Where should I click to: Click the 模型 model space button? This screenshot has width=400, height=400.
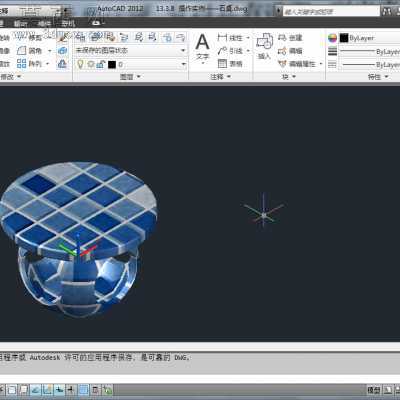coord(374,390)
